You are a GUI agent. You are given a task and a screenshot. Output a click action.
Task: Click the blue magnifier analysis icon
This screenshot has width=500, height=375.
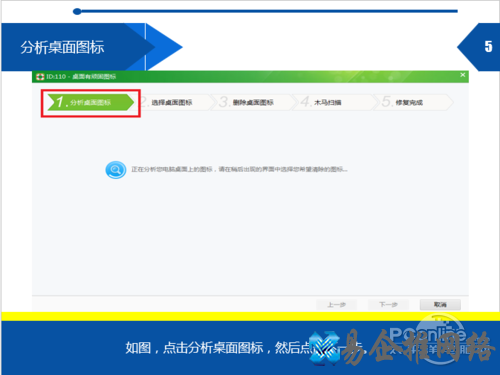(116, 170)
